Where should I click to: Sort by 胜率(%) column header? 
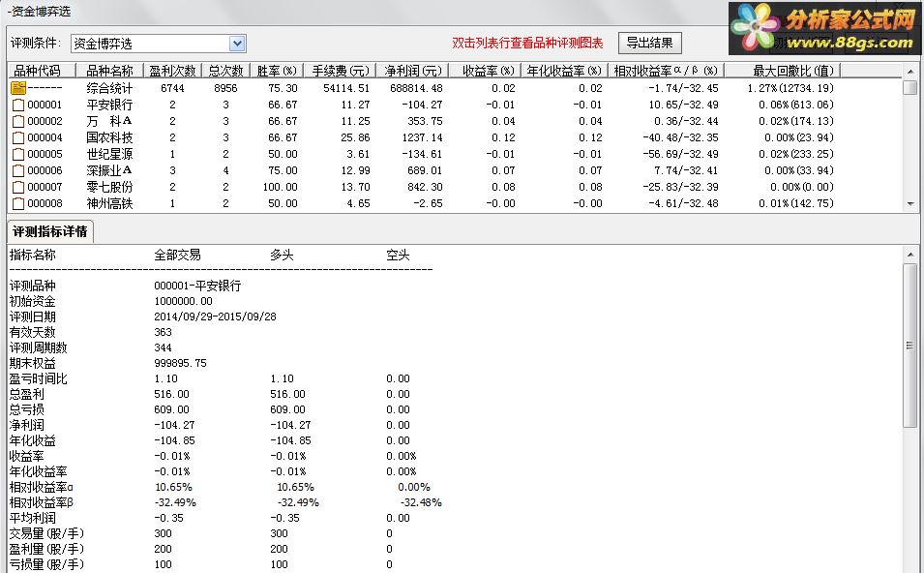[277, 71]
